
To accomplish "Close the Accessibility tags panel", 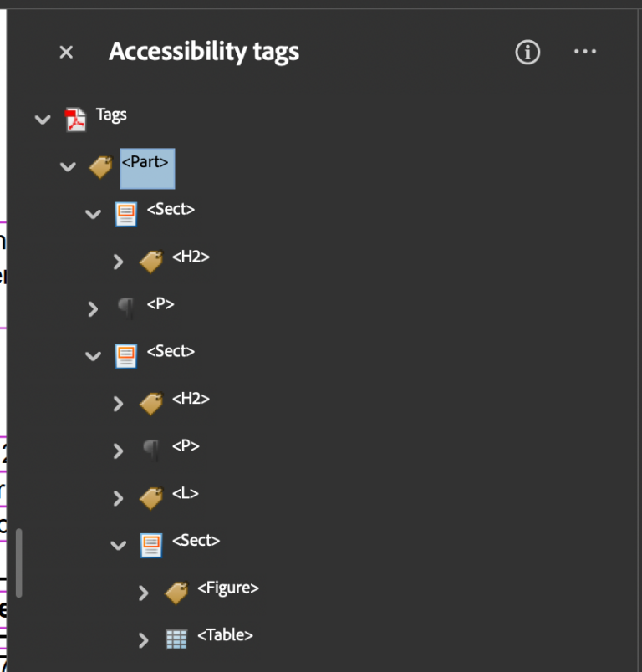I will click(x=65, y=52).
